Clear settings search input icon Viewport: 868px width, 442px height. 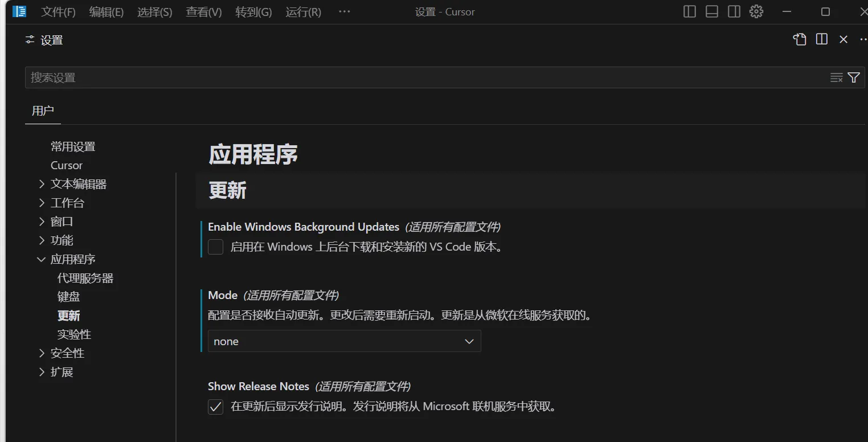pyautogui.click(x=836, y=77)
